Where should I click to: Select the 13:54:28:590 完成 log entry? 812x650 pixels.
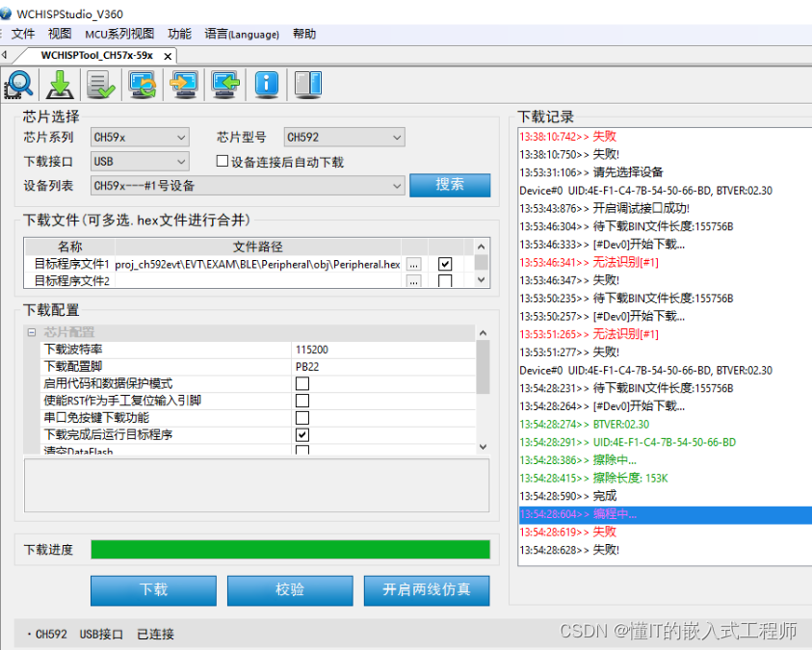(568, 496)
